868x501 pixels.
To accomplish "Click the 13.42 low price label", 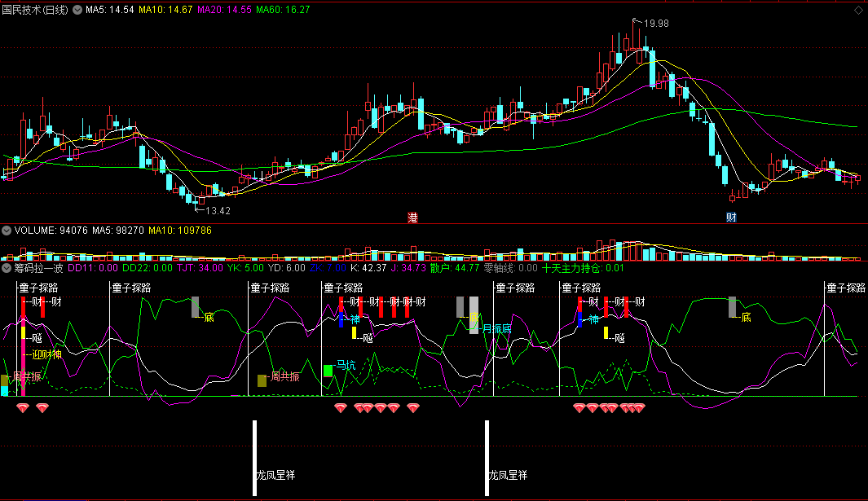I will pyautogui.click(x=218, y=211).
